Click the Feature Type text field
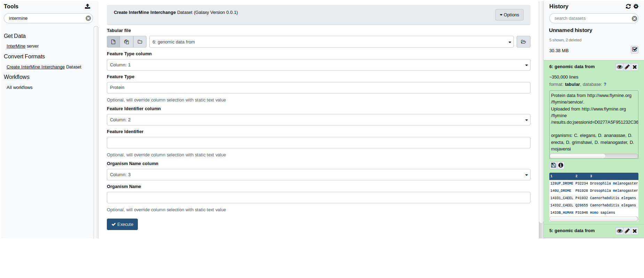 click(x=319, y=88)
